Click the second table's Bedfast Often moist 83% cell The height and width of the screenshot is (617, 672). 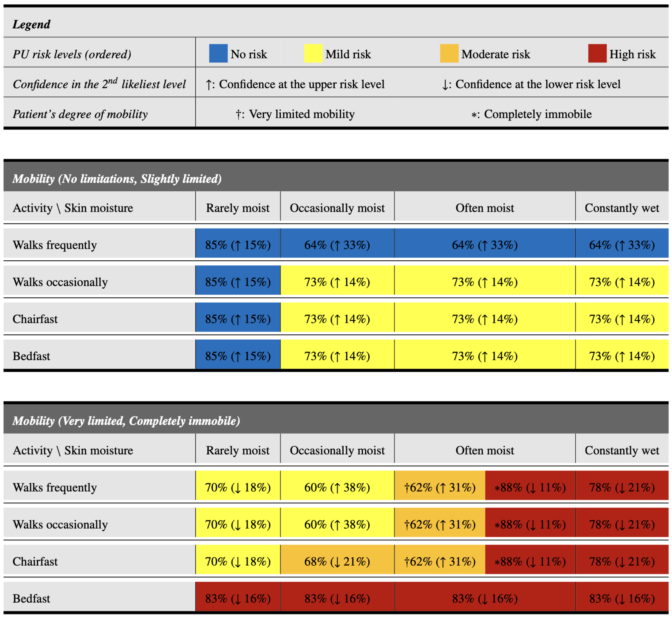[x=485, y=598]
